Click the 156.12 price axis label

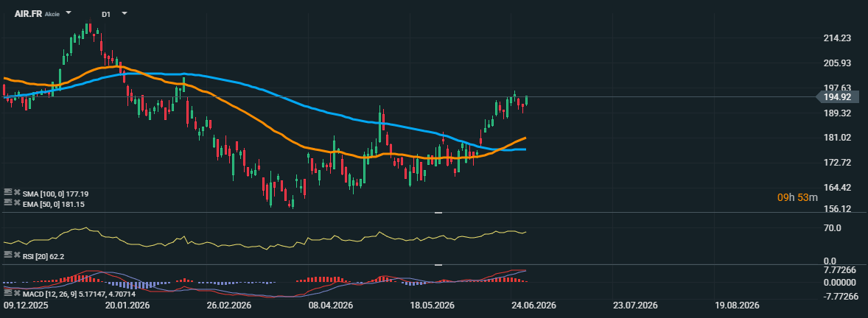tap(837, 208)
